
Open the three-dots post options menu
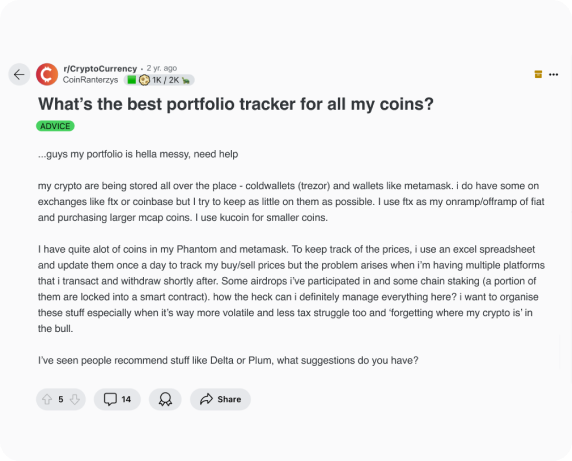point(553,74)
